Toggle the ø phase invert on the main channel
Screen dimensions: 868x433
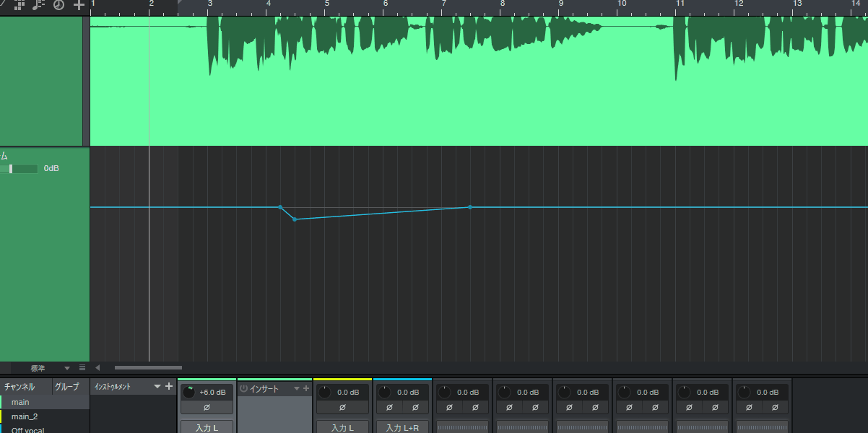click(207, 406)
